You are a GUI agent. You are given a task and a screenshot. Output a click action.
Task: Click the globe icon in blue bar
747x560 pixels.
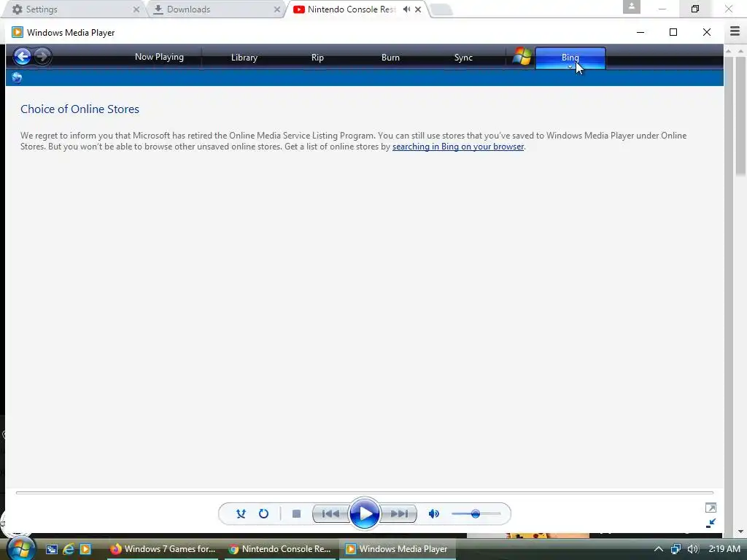(x=17, y=77)
